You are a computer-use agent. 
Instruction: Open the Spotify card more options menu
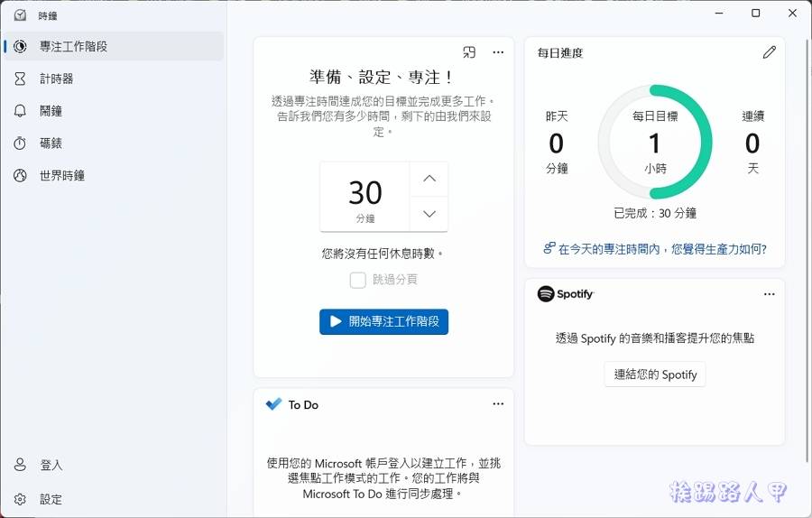click(x=769, y=294)
